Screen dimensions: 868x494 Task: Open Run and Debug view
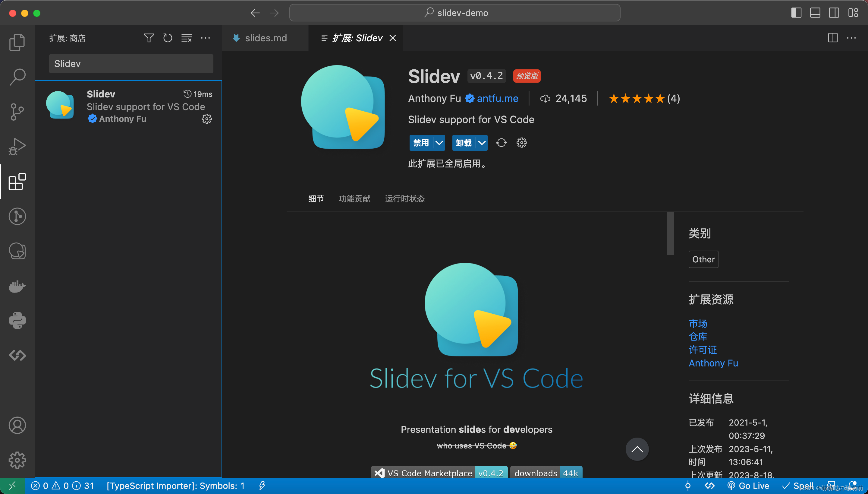tap(17, 147)
